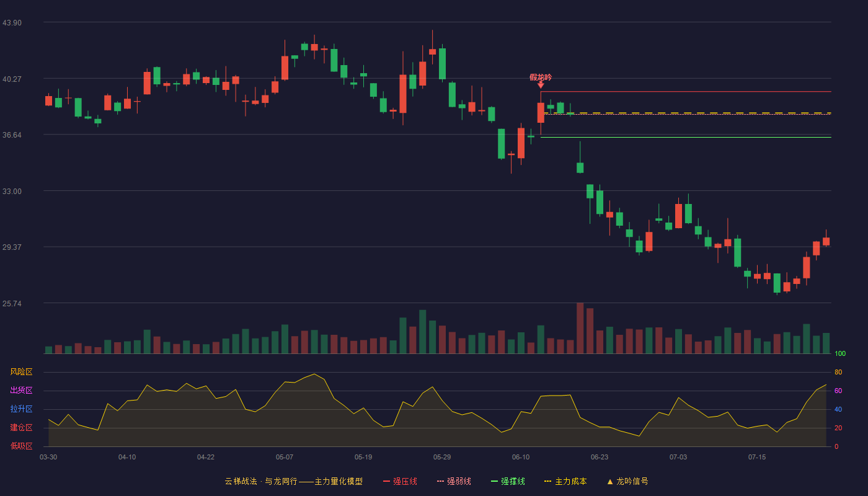Click the pink dotted icon beside 强弱线
This screenshot has height=496, width=868.
point(440,481)
